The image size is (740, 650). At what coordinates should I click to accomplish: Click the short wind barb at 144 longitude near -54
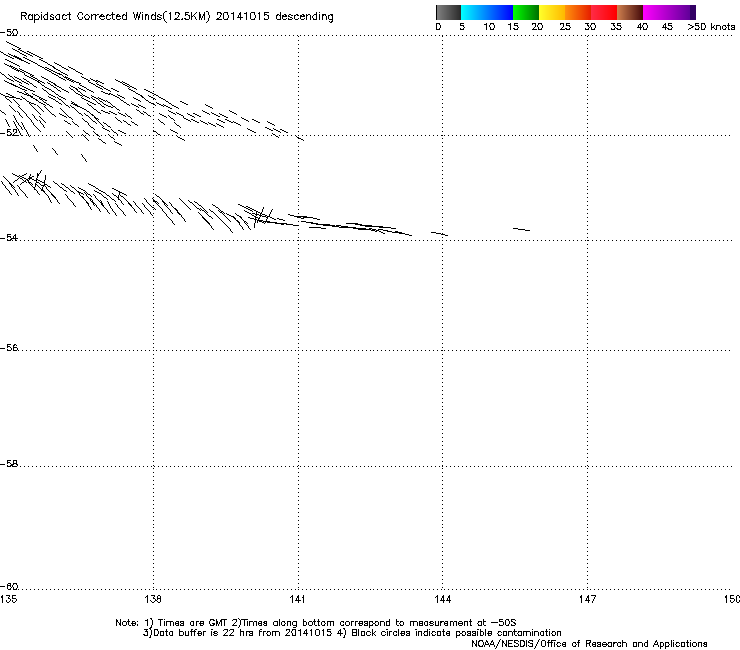click(x=439, y=234)
